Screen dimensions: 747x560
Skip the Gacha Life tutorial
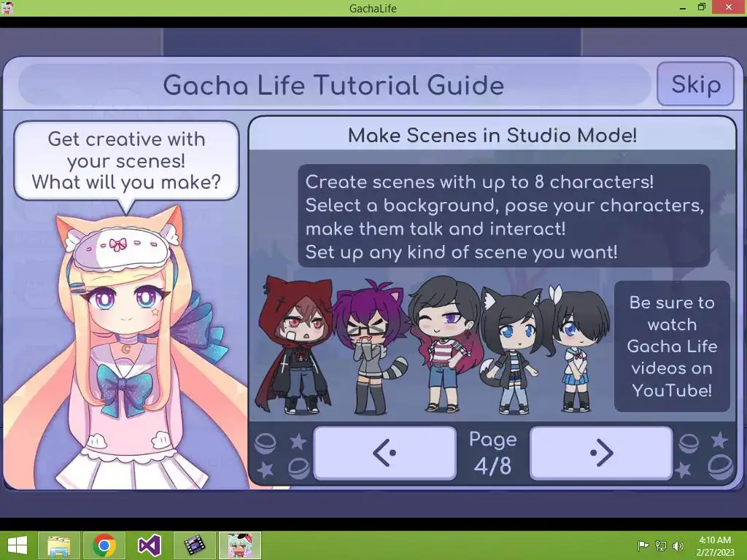pos(695,85)
